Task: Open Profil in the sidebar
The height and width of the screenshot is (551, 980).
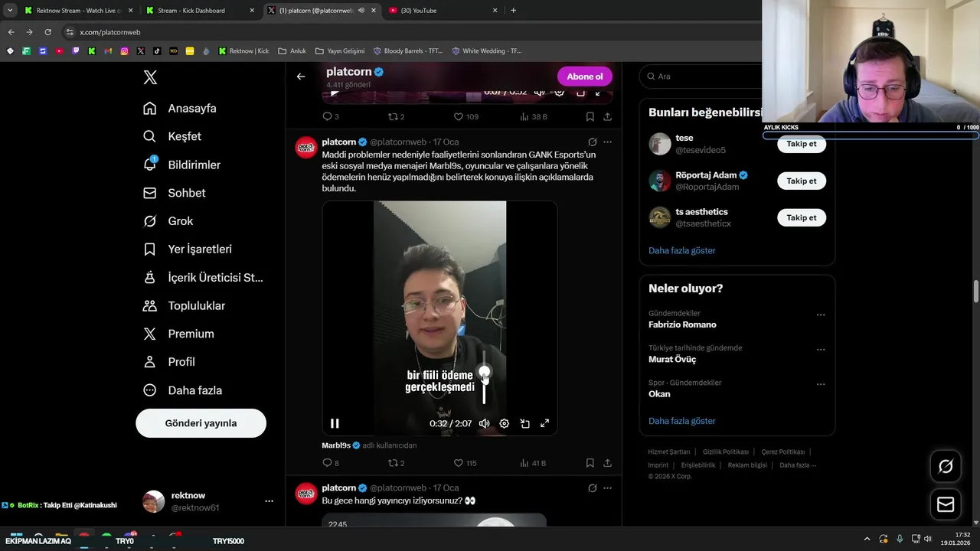Action: pyautogui.click(x=169, y=362)
